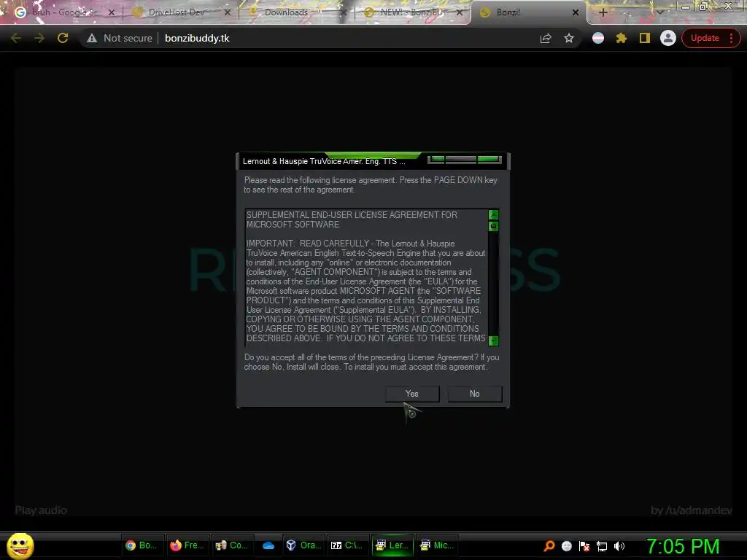Click the 7:05 PM clock

click(x=683, y=546)
